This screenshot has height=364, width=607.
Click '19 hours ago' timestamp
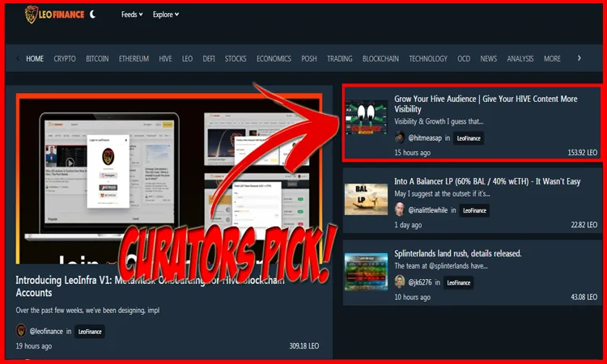pyautogui.click(x=34, y=346)
